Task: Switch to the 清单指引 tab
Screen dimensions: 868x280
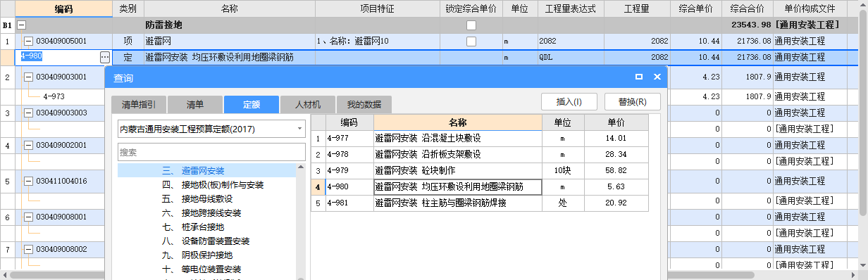Action: [x=139, y=104]
